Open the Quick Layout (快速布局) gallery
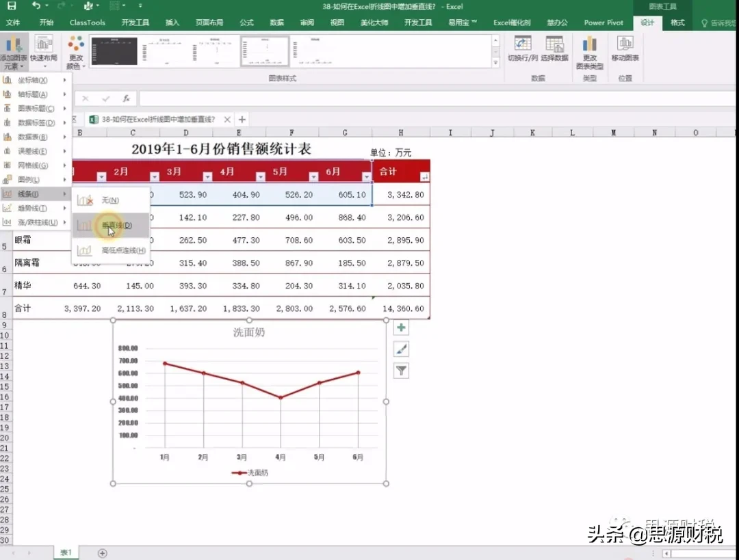 [x=43, y=51]
